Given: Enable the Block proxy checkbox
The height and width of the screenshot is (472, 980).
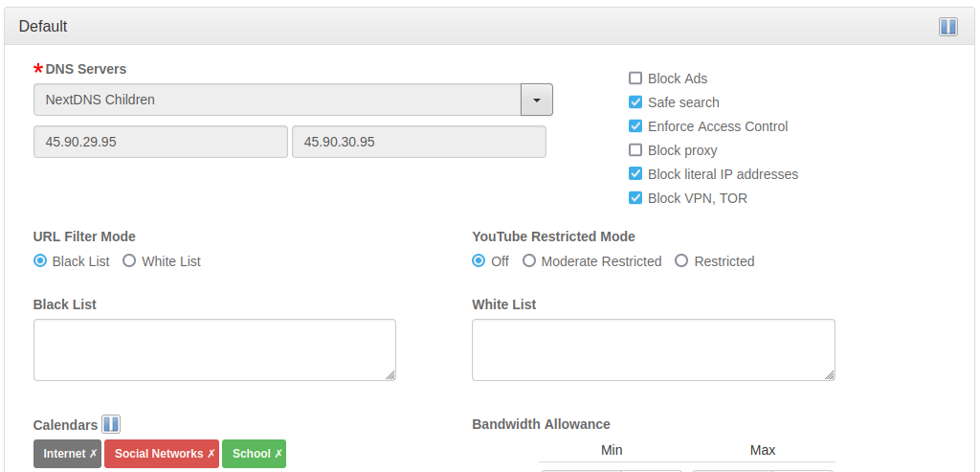Looking at the screenshot, I should tap(635, 150).
